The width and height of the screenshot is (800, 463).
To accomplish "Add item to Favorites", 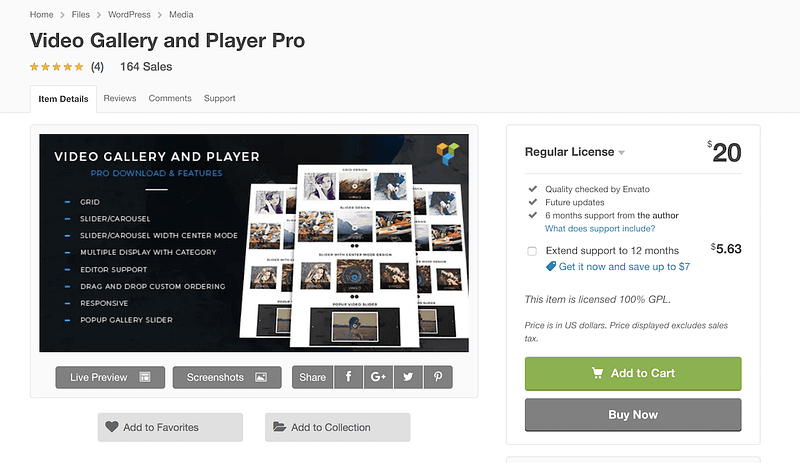I will [170, 427].
